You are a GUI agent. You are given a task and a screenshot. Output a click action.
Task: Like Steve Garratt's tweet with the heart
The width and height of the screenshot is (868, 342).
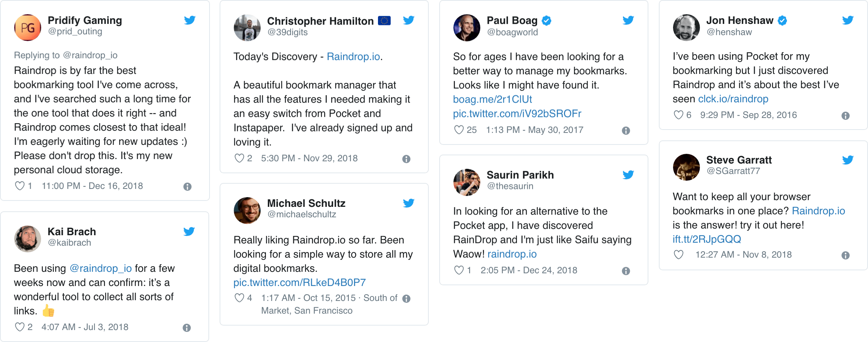pyautogui.click(x=678, y=255)
